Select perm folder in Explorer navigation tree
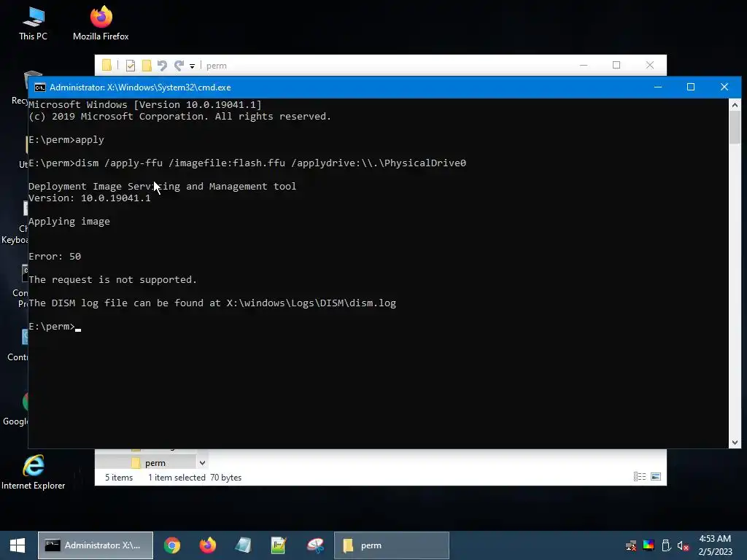Image resolution: width=747 pixels, height=560 pixels. 155,463
